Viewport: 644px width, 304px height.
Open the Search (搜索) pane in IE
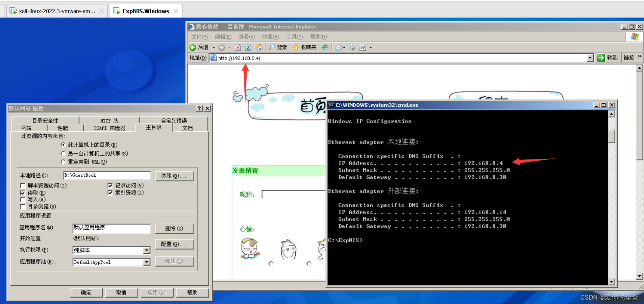click(278, 47)
